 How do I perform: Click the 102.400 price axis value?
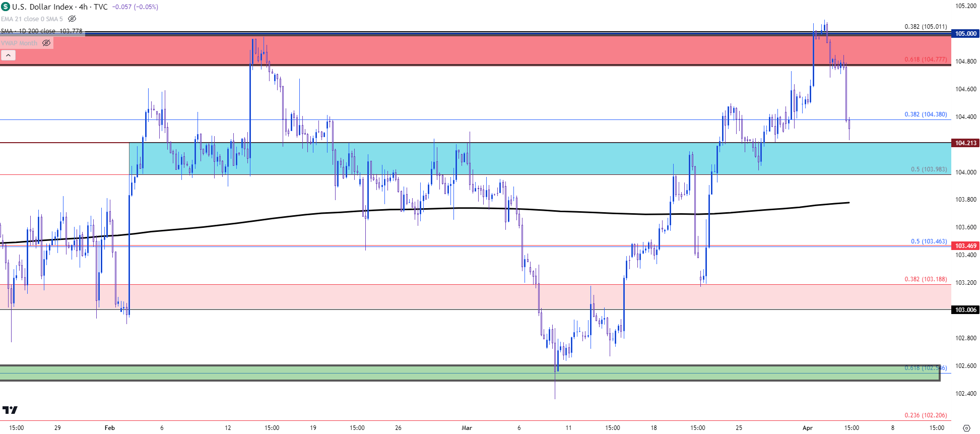point(966,394)
